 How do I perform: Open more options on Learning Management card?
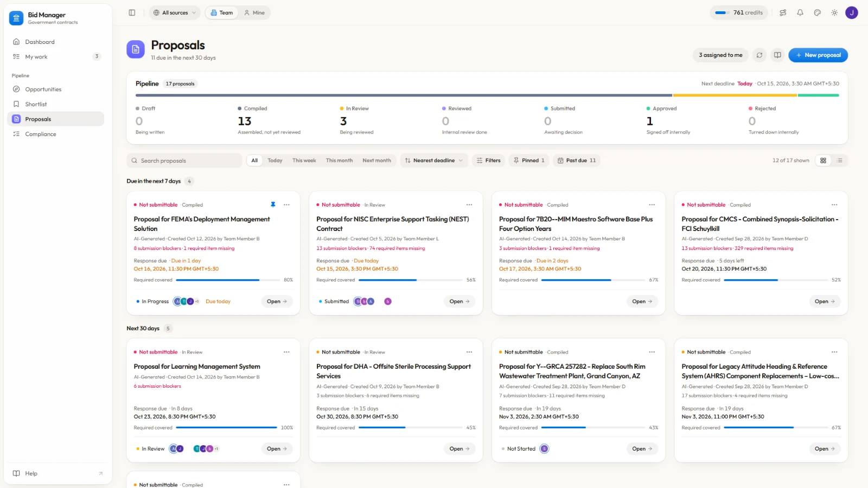[x=286, y=352]
